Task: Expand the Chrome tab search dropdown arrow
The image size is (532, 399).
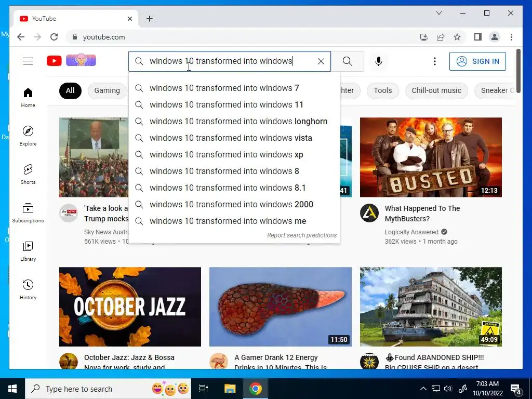Action: pos(438,13)
